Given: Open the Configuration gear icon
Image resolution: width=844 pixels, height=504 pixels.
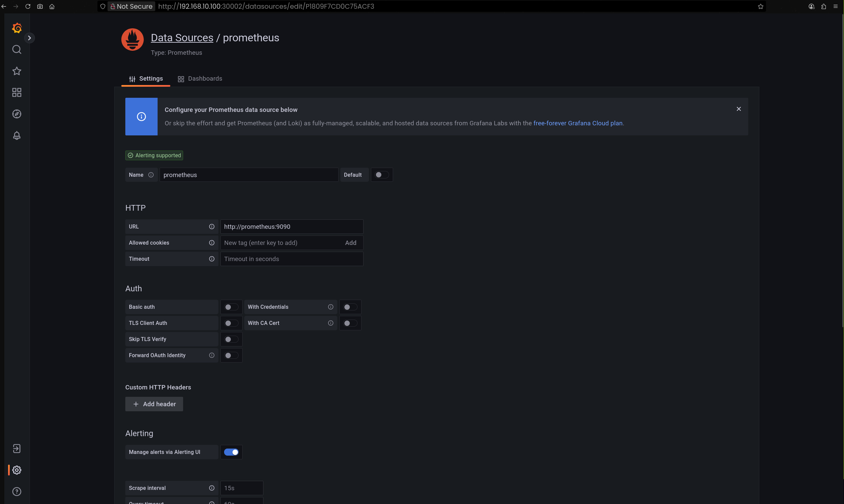Looking at the screenshot, I should [x=17, y=470].
